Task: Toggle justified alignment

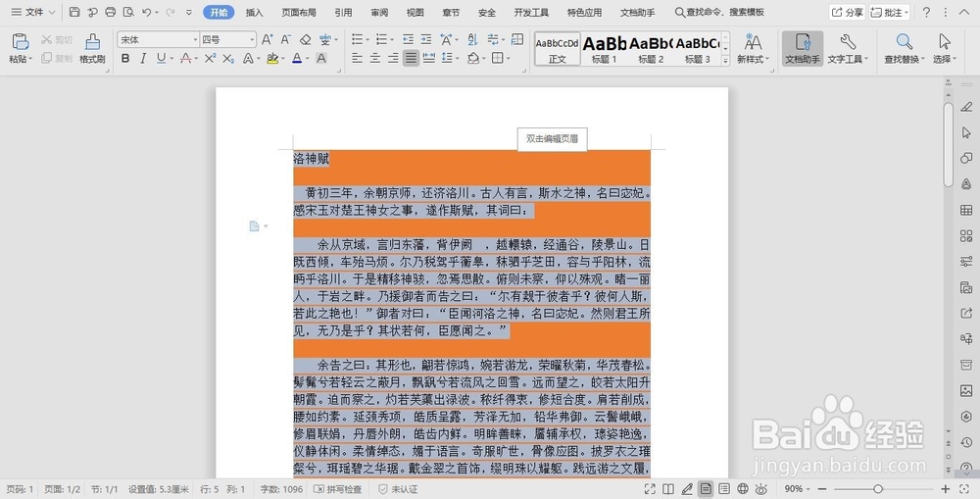Action: click(411, 58)
